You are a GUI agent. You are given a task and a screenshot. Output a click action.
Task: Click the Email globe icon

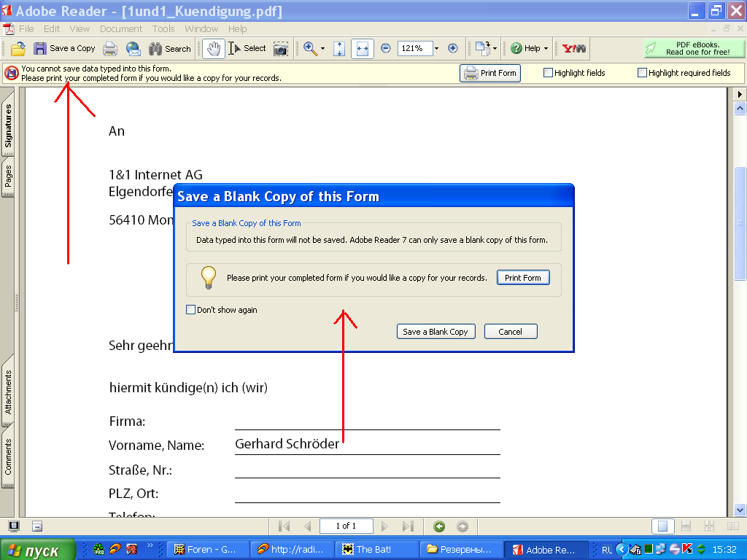133,49
